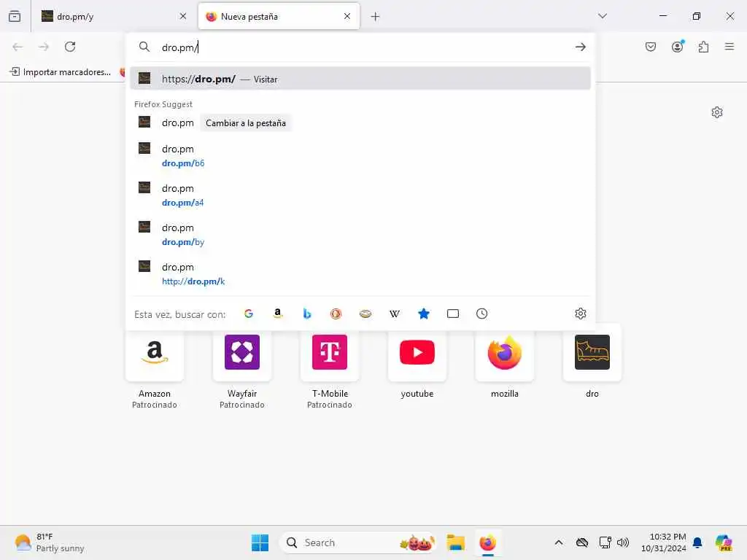Expand the list all tabs chevron

pos(603,16)
